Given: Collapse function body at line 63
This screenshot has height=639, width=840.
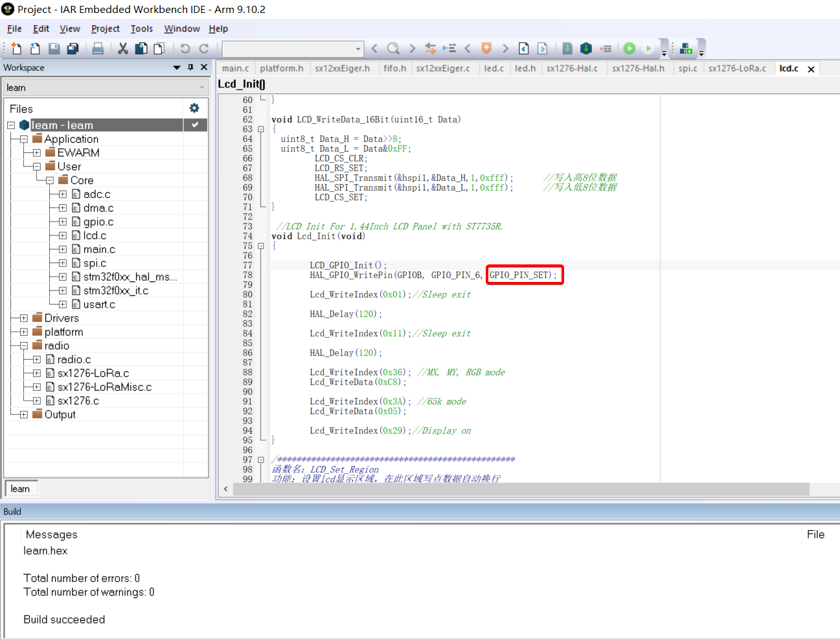Looking at the screenshot, I should 261,129.
